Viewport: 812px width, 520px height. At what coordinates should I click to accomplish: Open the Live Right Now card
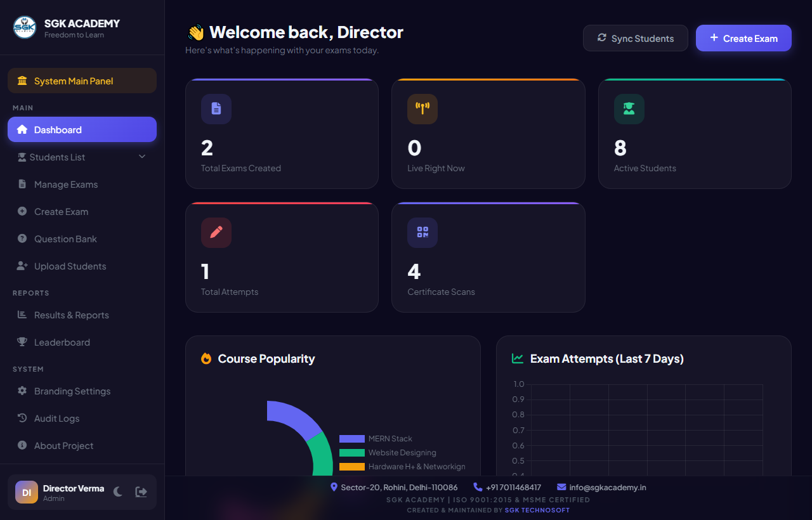pos(488,134)
